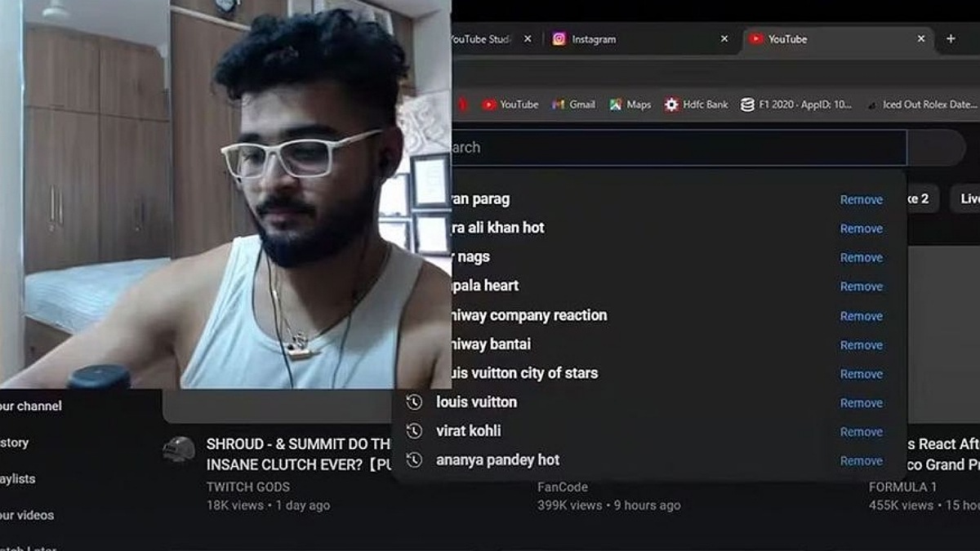Open the Maps bookmark
Viewport: 980px width, 551px height.
click(x=630, y=104)
